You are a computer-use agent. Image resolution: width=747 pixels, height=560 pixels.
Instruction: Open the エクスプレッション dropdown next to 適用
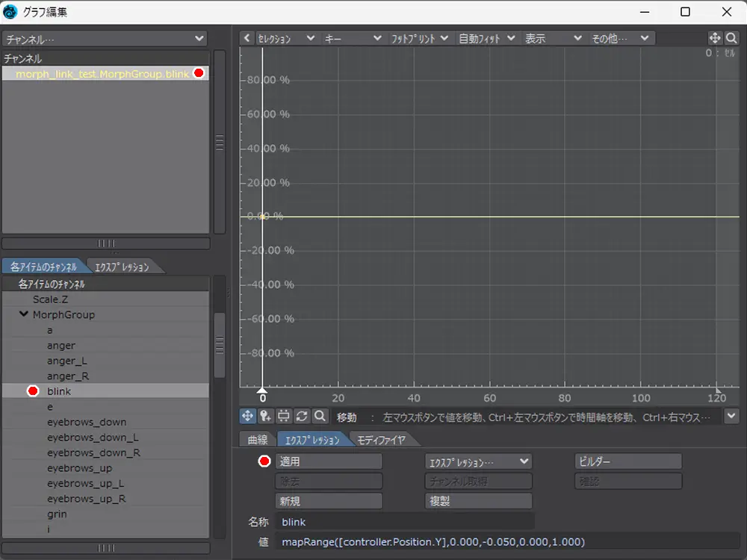(478, 461)
